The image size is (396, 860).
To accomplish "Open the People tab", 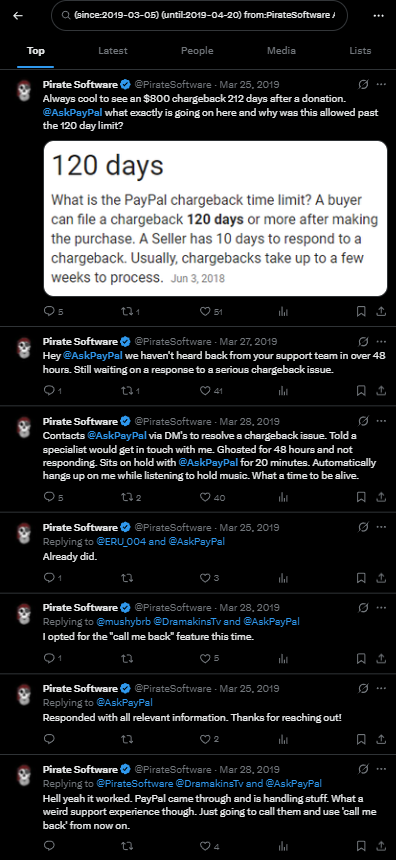I will tap(197, 50).
